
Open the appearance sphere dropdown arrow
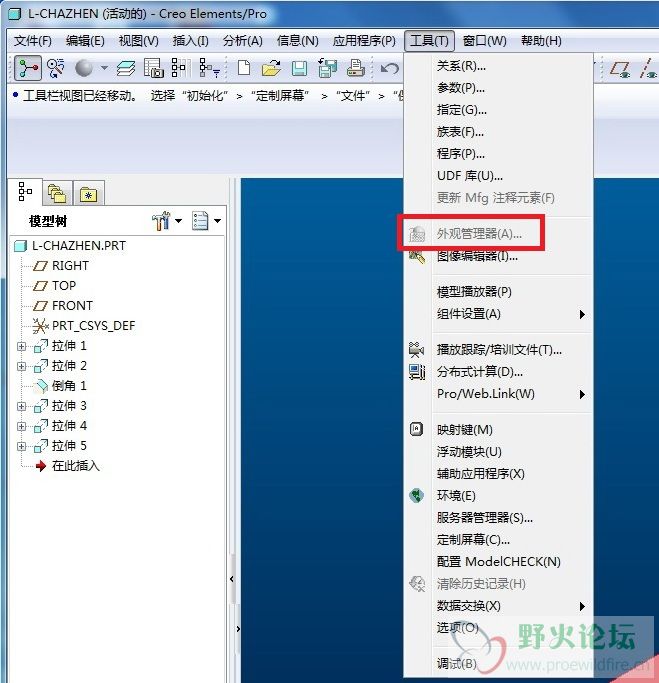click(x=104, y=68)
